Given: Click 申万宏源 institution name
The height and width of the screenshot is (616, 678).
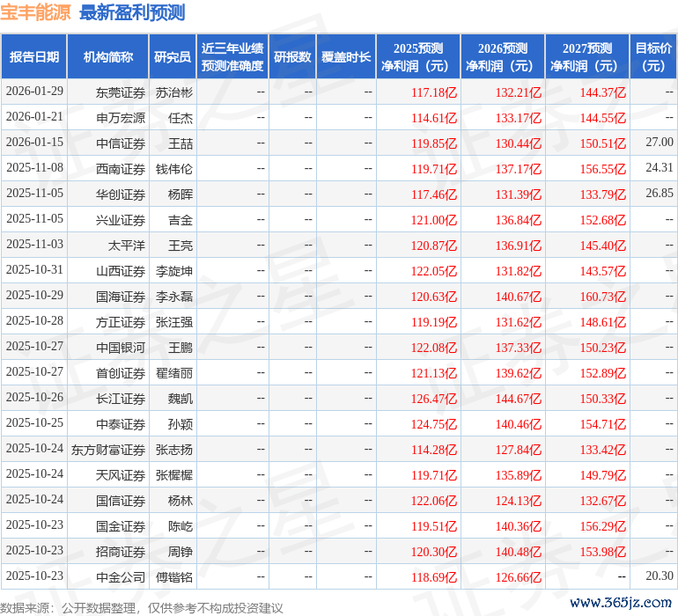Looking at the screenshot, I should (x=121, y=118).
